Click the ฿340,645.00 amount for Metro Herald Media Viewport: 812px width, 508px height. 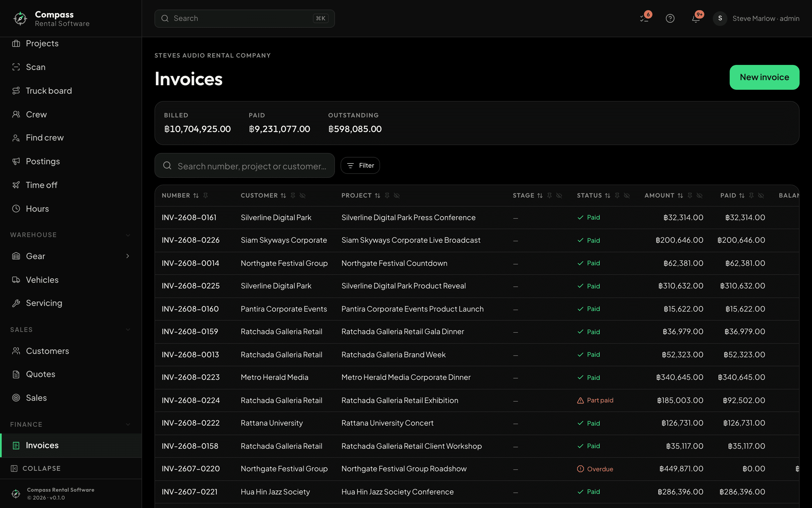[680, 378]
